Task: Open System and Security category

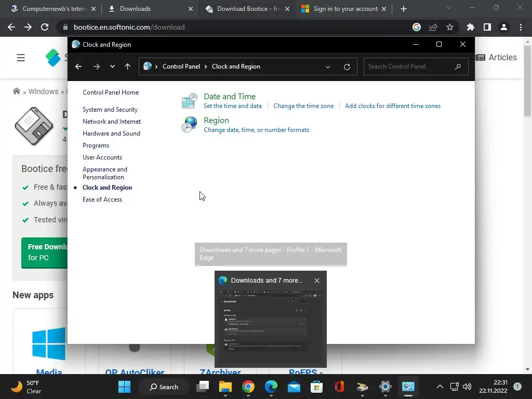Action: coord(110,110)
